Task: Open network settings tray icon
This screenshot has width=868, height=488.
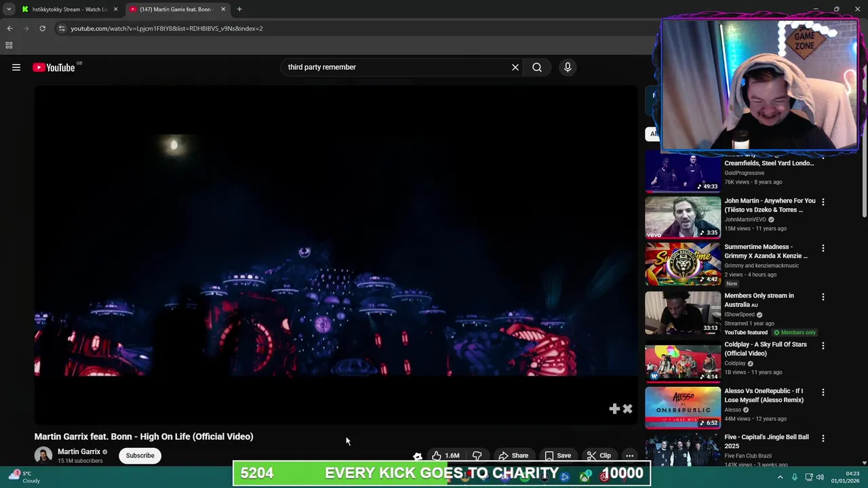Action: coord(808,477)
